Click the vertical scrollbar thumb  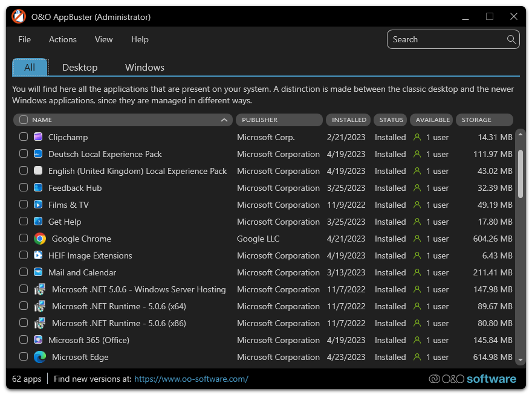[x=521, y=174]
